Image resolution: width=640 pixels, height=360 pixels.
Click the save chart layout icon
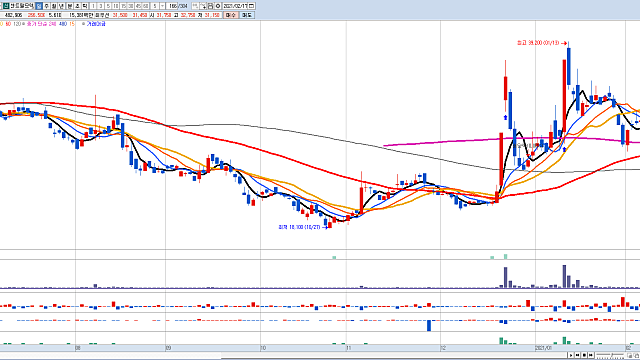210,6
